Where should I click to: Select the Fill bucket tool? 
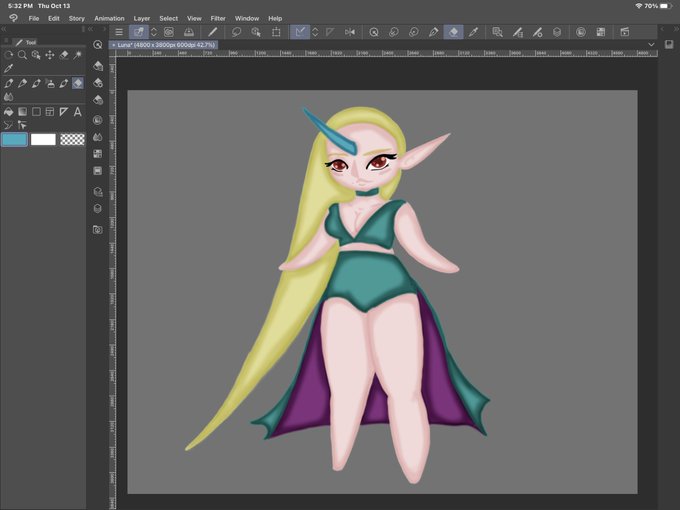[x=8, y=112]
